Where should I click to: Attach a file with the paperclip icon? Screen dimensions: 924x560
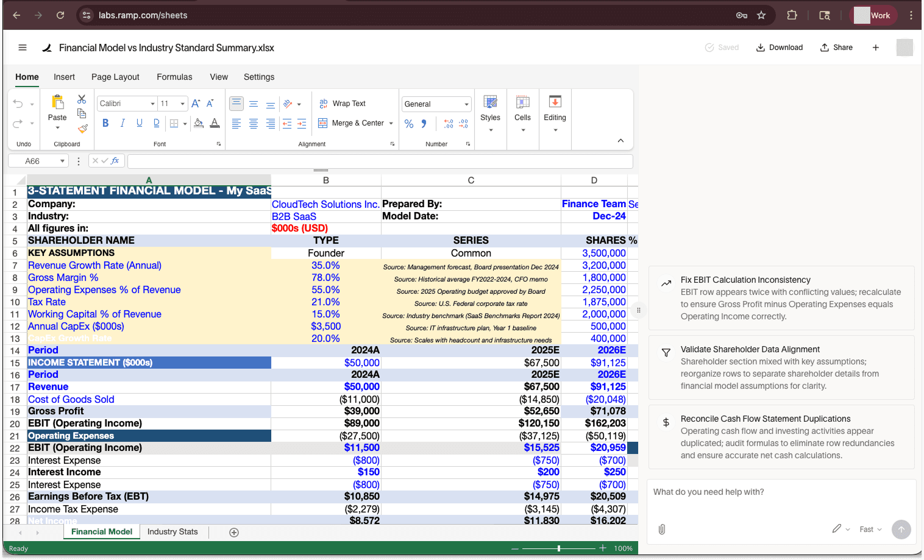click(x=662, y=529)
